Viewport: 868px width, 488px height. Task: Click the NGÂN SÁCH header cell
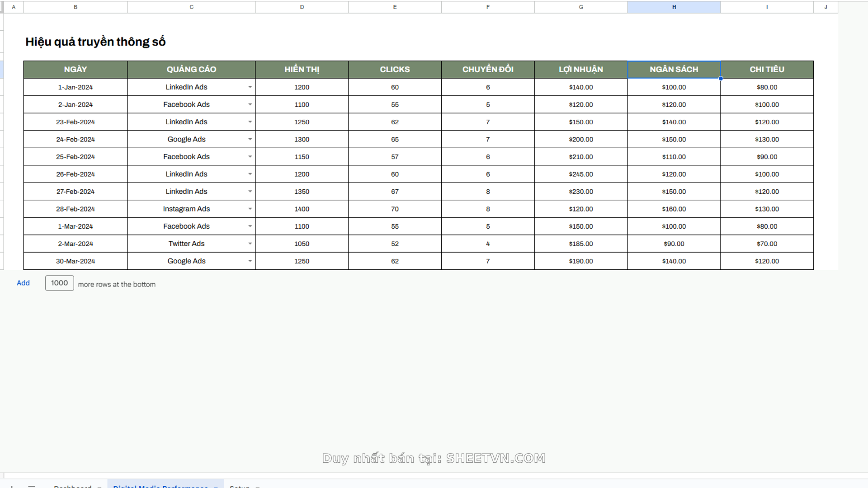coord(674,70)
